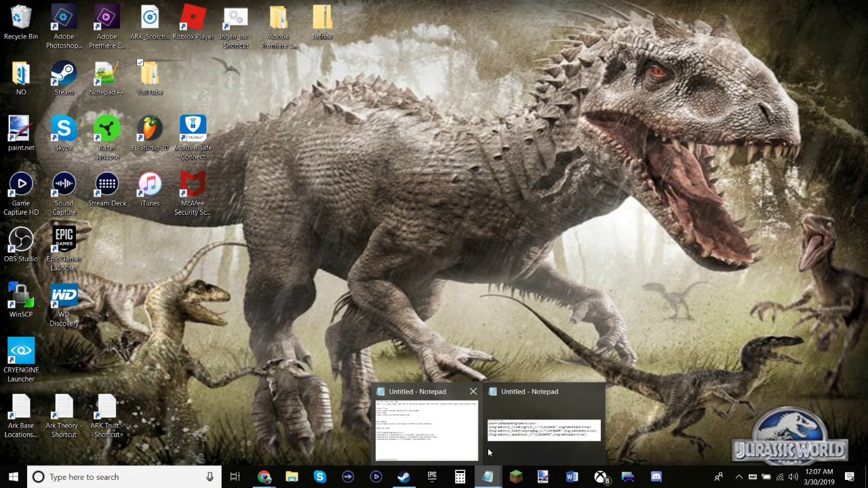Close the first Notepad preview with X
Viewport: 868px width, 488px height.
pyautogui.click(x=473, y=391)
